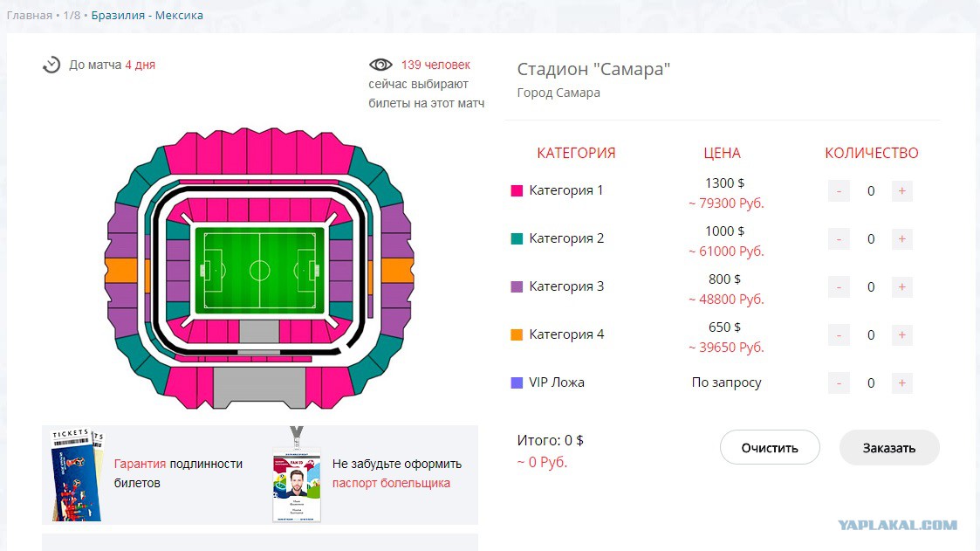Increase Категория 1 ticket quantity
Screen dimensions: 980x551
click(901, 190)
